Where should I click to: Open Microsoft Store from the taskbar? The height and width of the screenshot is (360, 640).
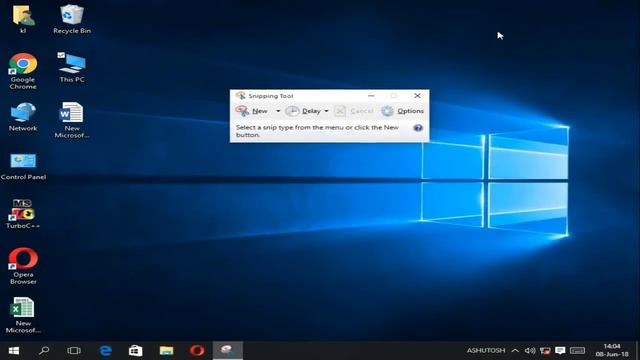point(136,351)
